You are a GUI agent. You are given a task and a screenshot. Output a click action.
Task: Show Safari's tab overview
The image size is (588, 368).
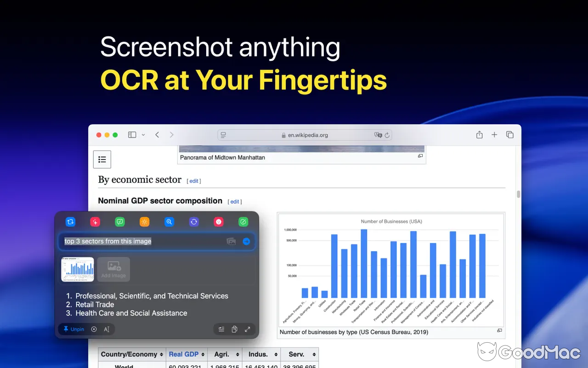click(x=509, y=135)
